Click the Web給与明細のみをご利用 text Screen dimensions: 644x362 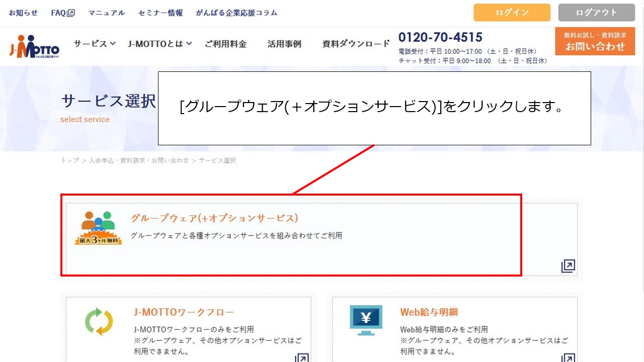[444, 330]
